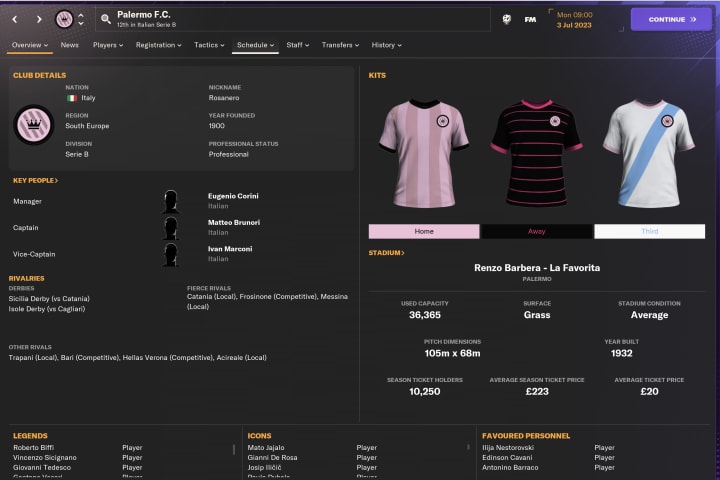Click Matteo Brunori's silhouette portrait
This screenshot has height=480, width=720.
pyautogui.click(x=170, y=228)
